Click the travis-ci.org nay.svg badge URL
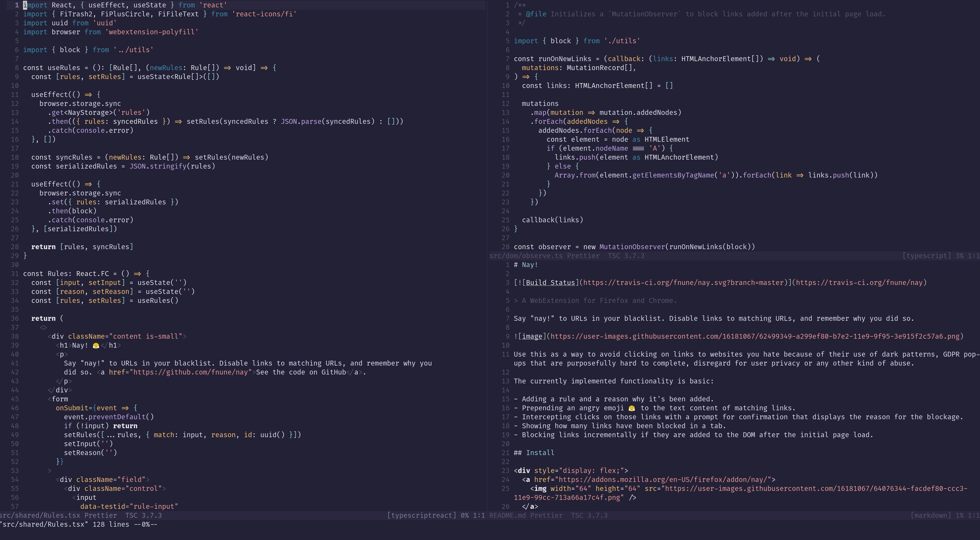Viewport: 980px width, 540px height. point(683,283)
